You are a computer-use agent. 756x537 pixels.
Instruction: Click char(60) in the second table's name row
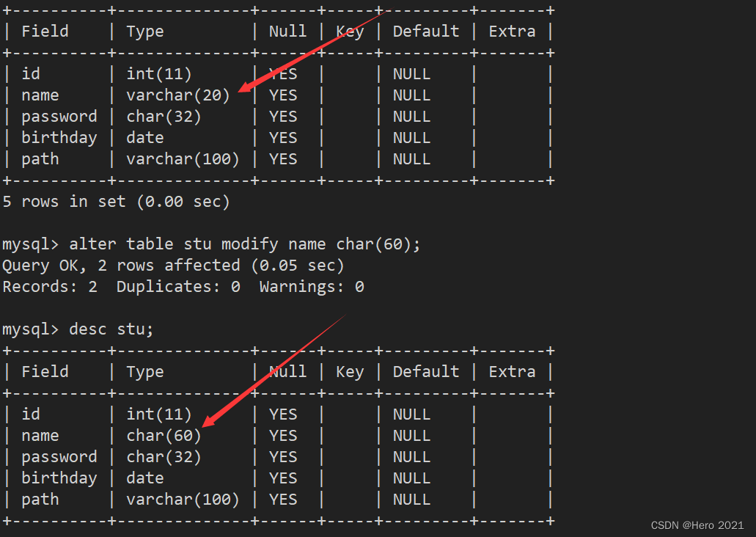click(x=164, y=436)
